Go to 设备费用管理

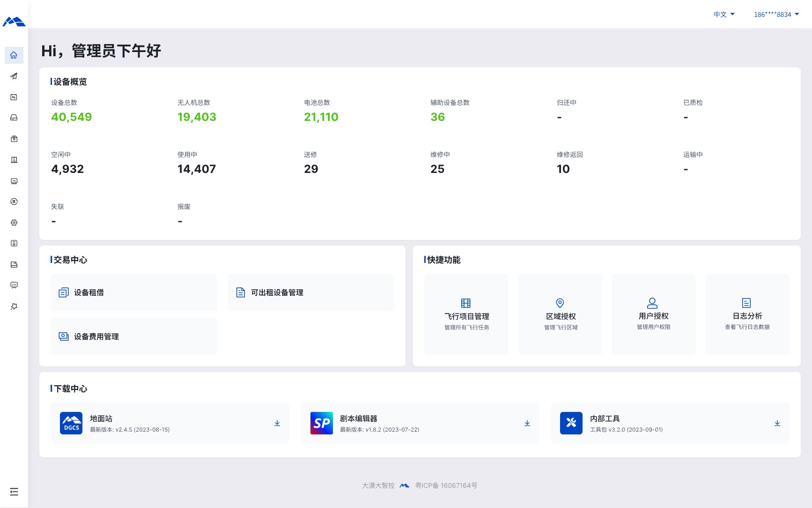134,336
